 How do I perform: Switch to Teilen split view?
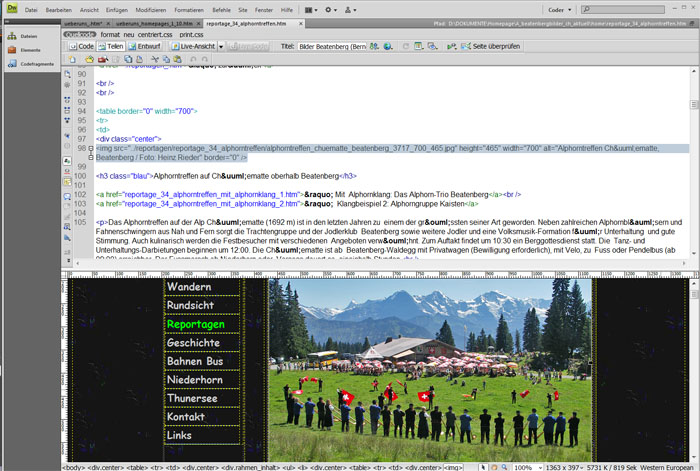111,46
